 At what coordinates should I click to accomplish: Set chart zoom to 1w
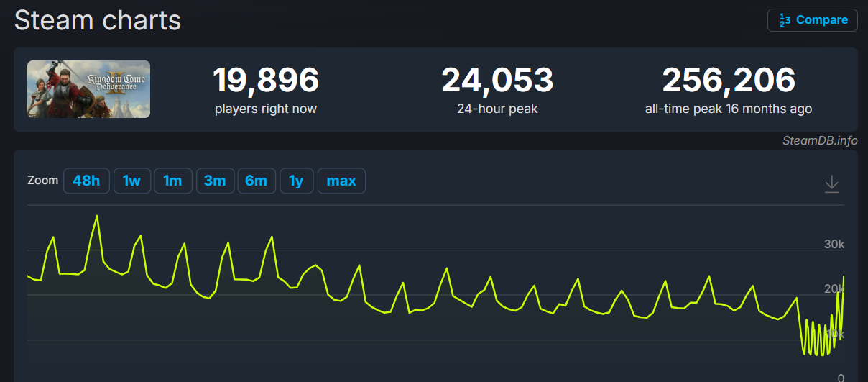(x=132, y=181)
